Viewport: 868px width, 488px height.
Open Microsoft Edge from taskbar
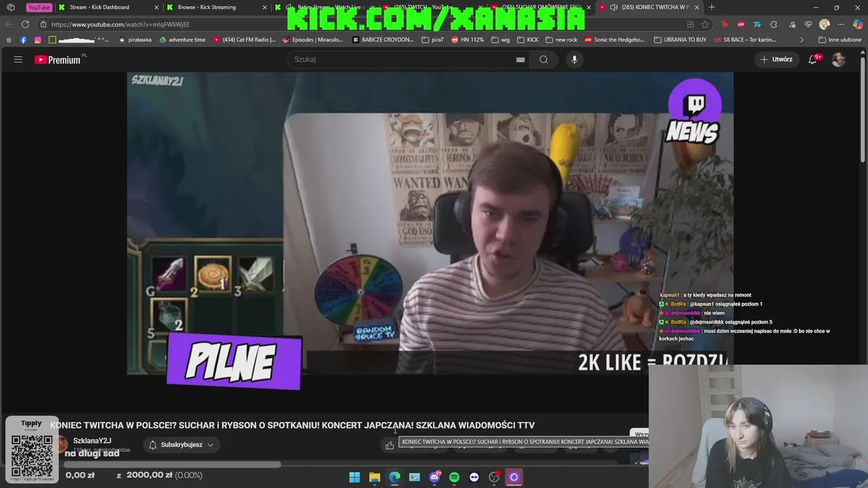395,477
